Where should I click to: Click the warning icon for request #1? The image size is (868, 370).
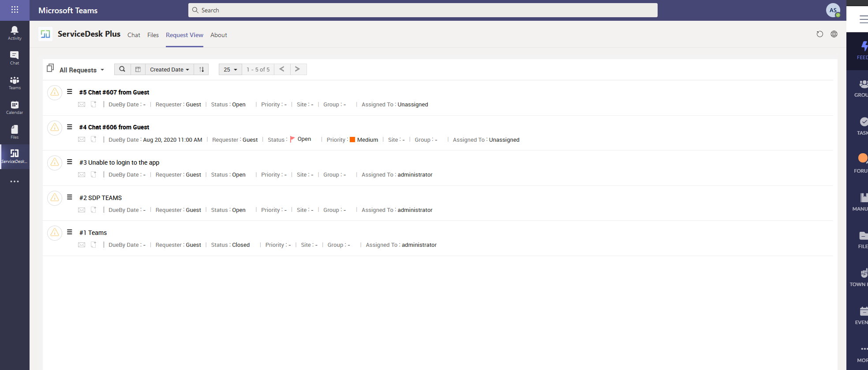click(x=55, y=233)
